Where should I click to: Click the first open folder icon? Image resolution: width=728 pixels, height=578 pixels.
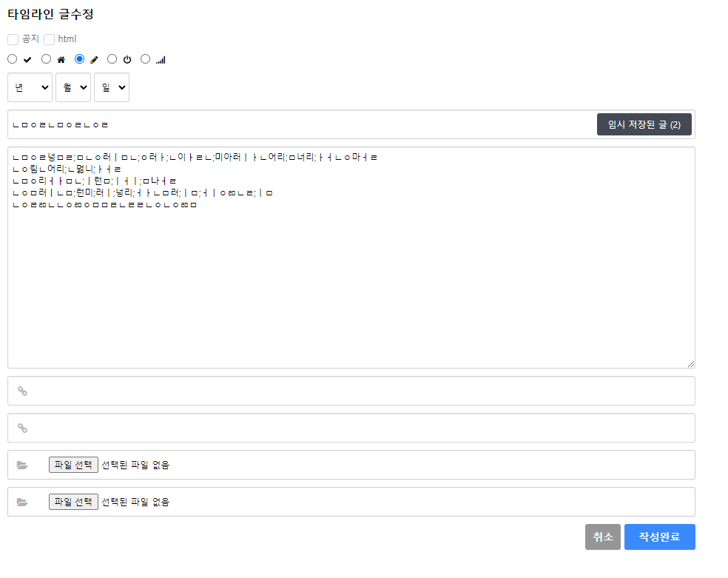coord(22,465)
